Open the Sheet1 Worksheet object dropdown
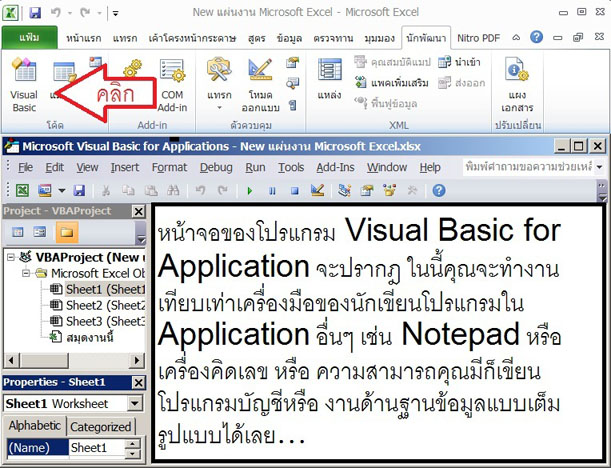Screen dimensions: 611x468 pos(135,403)
